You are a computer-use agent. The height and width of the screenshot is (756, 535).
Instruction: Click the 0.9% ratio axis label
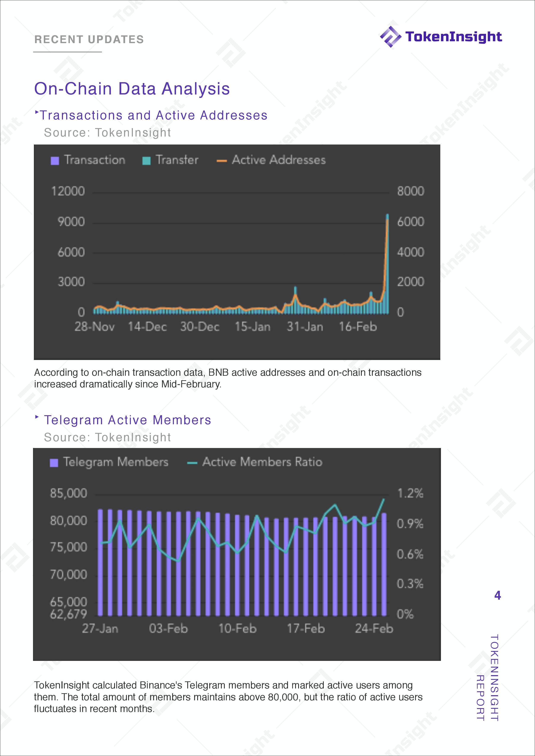tap(410, 524)
